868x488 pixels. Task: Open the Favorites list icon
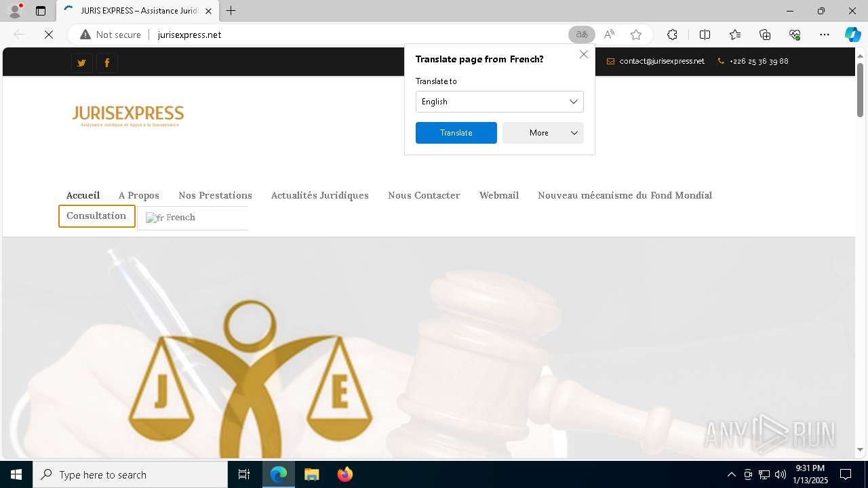[x=735, y=35]
